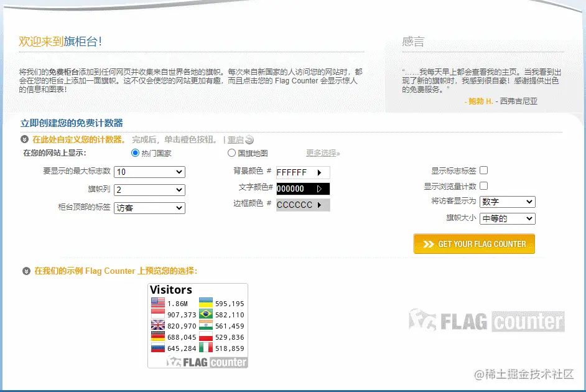Image resolution: width=586 pixels, height=392 pixels.
Task: Click the Visitors heading in the preview widget
Action: (x=171, y=290)
